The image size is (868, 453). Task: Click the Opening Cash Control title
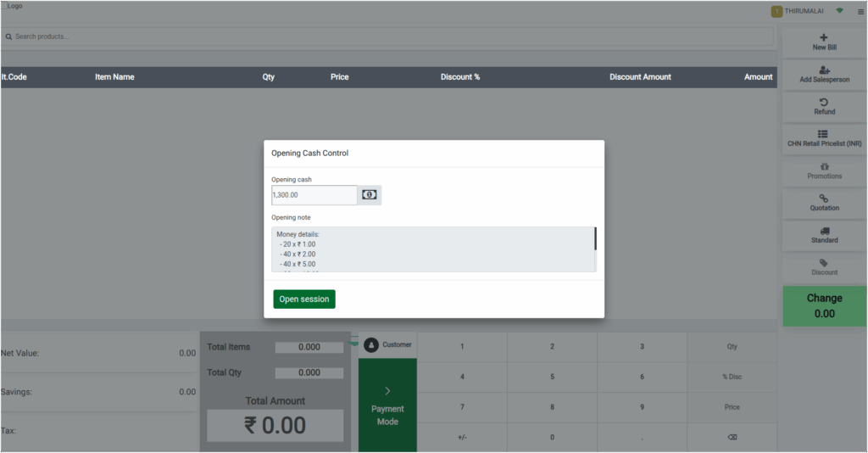click(x=310, y=154)
